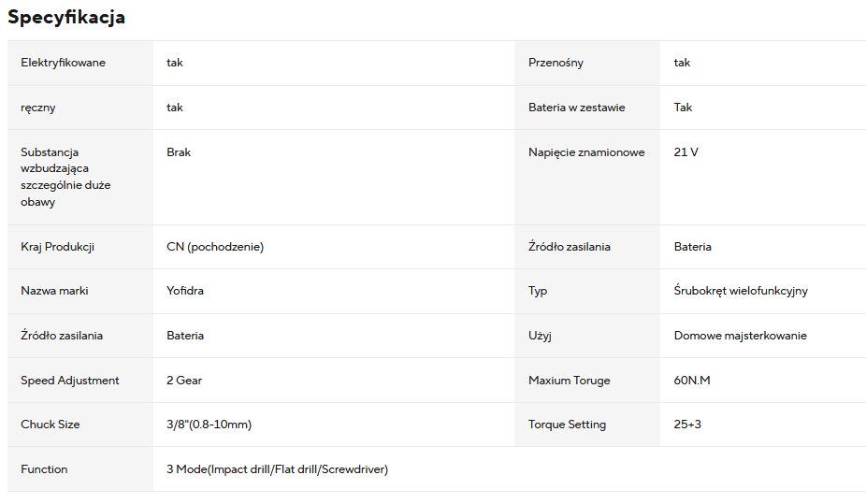Click the Specyfikacja heading
The height and width of the screenshot is (504, 866).
coord(66,17)
